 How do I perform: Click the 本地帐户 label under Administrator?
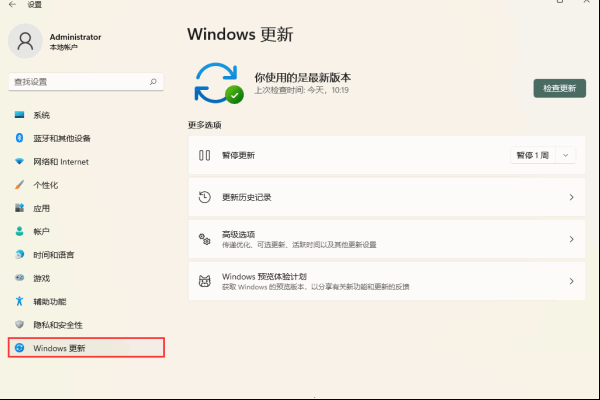point(64,47)
